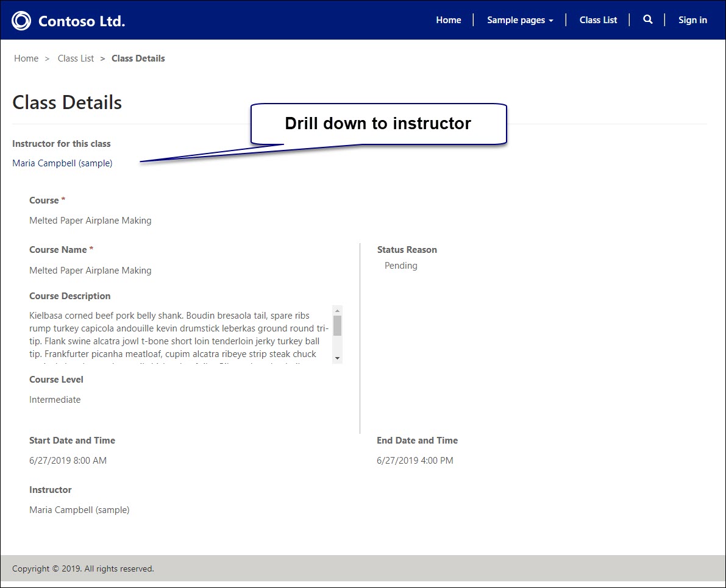726x588 pixels.
Task: Click the Sign in link
Action: click(x=692, y=20)
